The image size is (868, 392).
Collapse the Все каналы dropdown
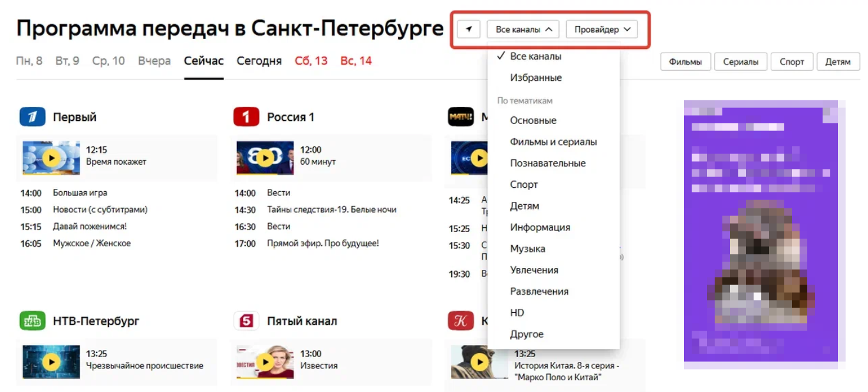click(x=523, y=30)
